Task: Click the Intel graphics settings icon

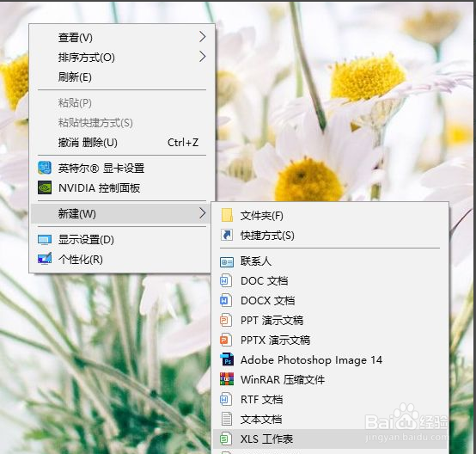Action: pyautogui.click(x=45, y=168)
